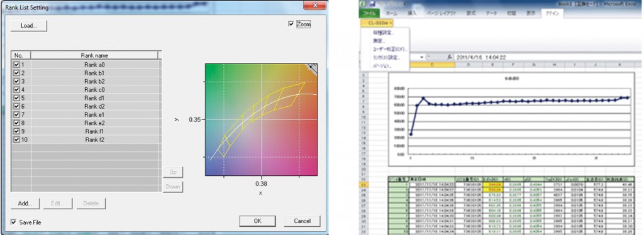Click the Load... button
Screen dimensions: 644x235
click(29, 26)
